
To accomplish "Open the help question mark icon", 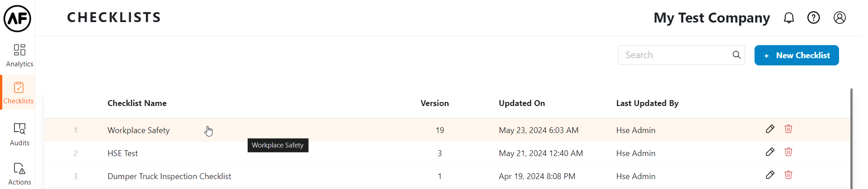I will (813, 18).
